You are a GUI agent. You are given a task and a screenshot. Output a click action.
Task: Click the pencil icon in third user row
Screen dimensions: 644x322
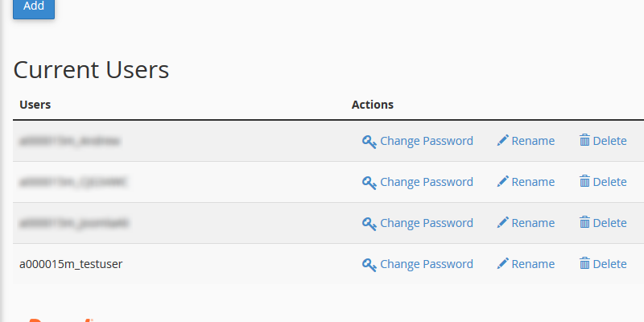503,222
